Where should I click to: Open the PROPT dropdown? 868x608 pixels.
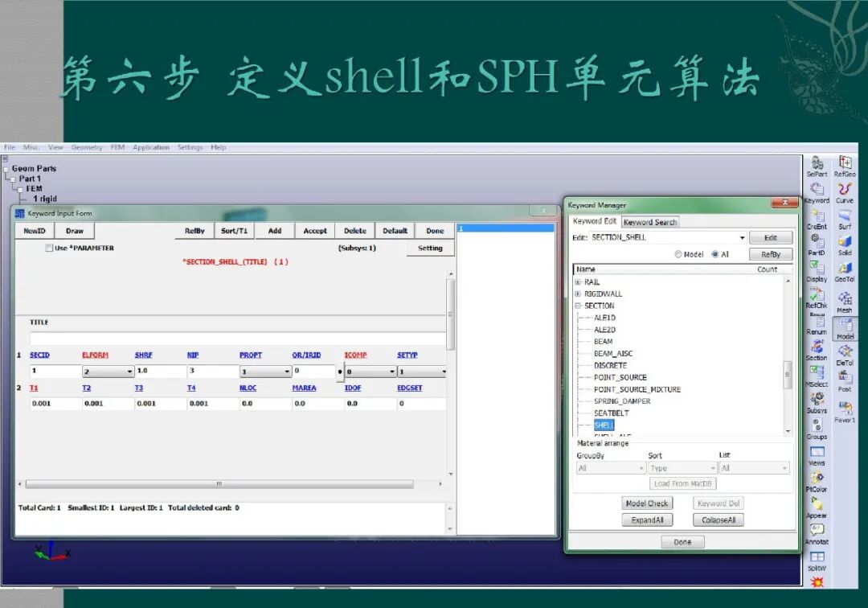pyautogui.click(x=265, y=371)
